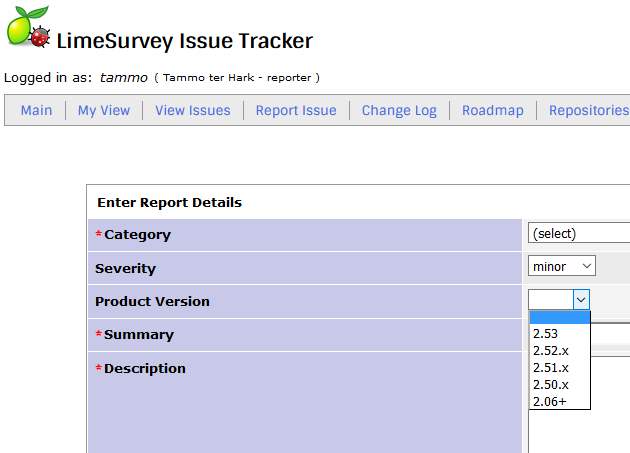
Task: Expand the Category select dropdown
Action: pos(579,234)
